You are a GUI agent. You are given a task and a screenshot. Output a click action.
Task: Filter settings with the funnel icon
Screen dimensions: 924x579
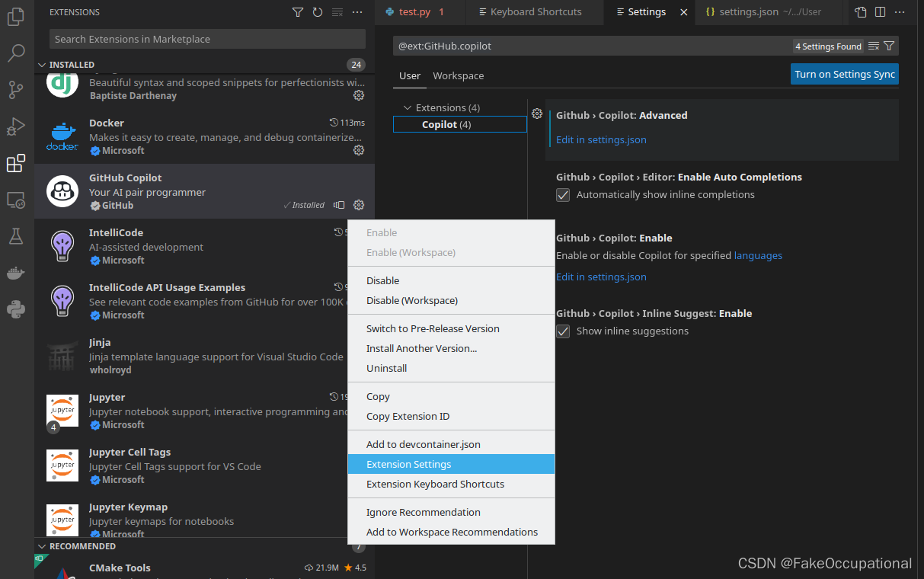[889, 46]
